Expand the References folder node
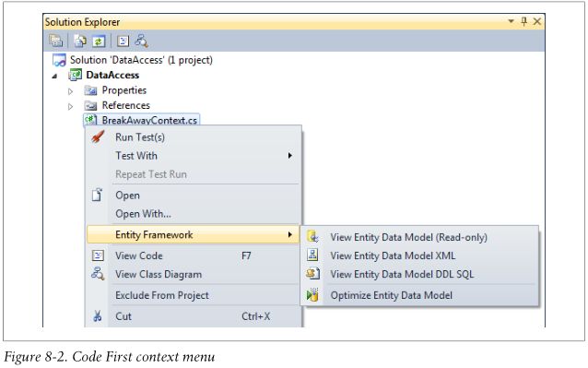This screenshot has width=588, height=368. (70, 107)
